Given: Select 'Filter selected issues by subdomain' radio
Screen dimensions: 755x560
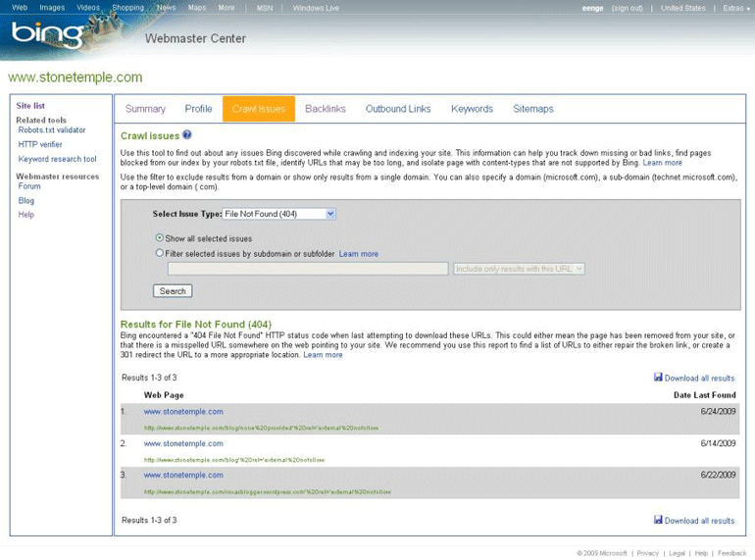Looking at the screenshot, I should pos(160,253).
